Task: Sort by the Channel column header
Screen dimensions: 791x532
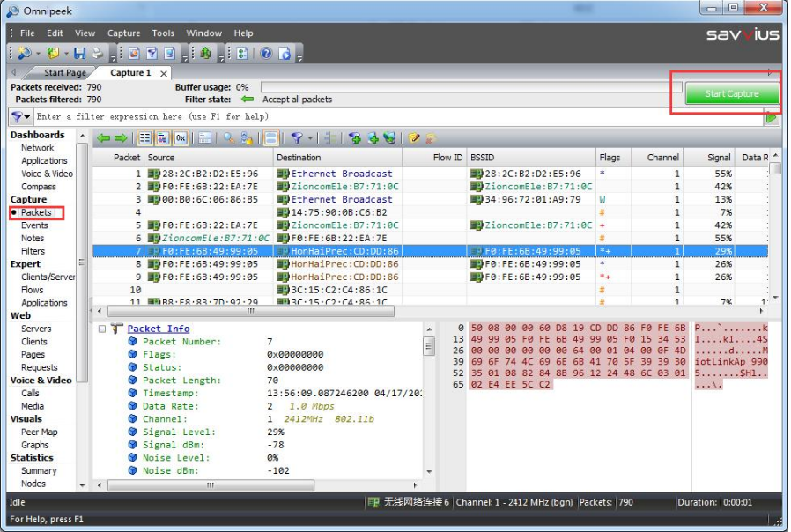Action: tap(656, 158)
